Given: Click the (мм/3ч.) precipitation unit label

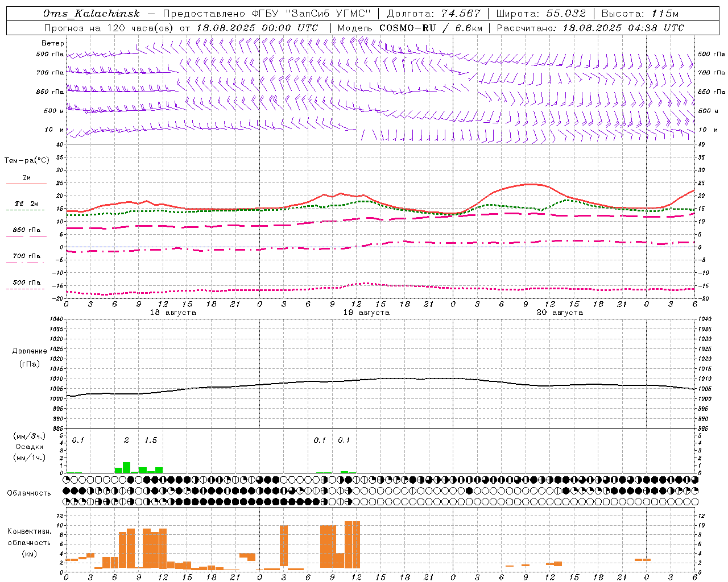Looking at the screenshot, I should (29, 436).
